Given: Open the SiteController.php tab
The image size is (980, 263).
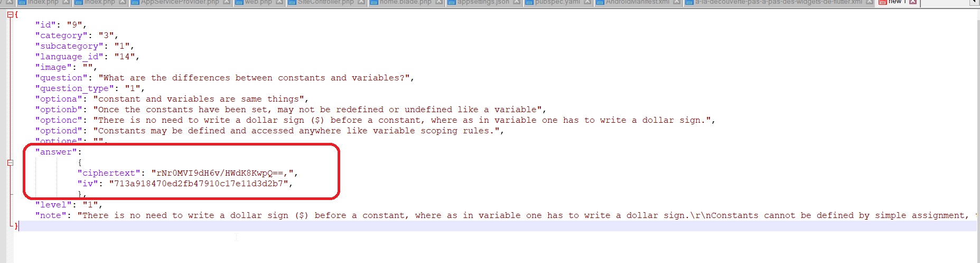Looking at the screenshot, I should pyautogui.click(x=325, y=2).
